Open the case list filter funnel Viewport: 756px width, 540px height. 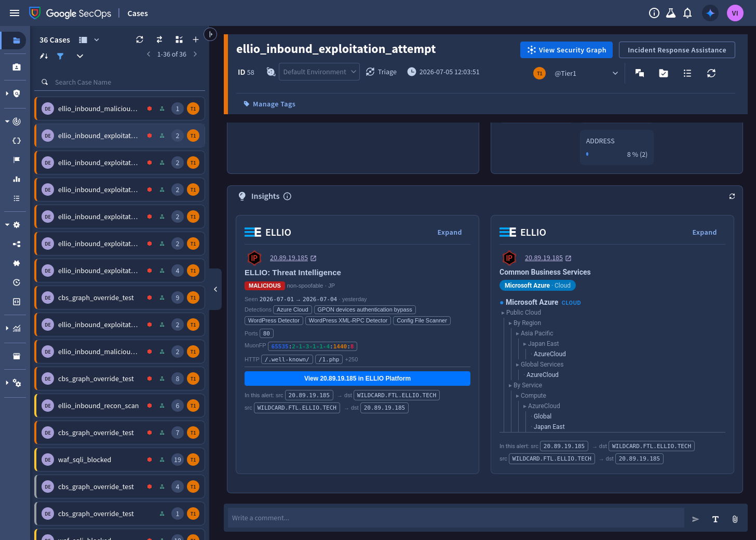click(x=60, y=56)
